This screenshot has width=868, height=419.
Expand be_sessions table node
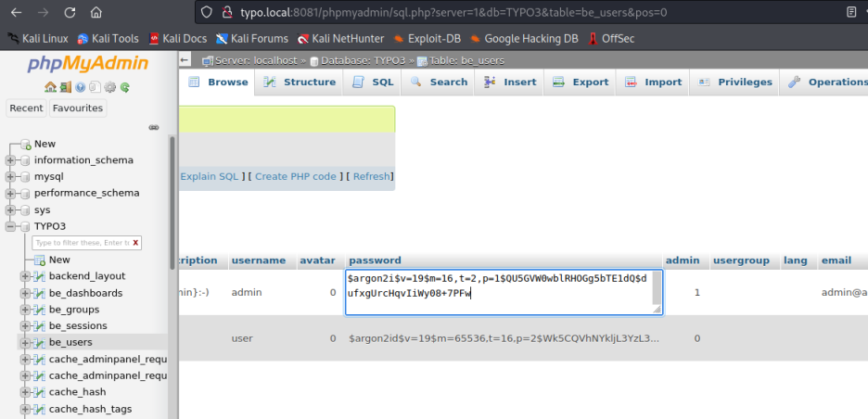pyautogui.click(x=25, y=326)
